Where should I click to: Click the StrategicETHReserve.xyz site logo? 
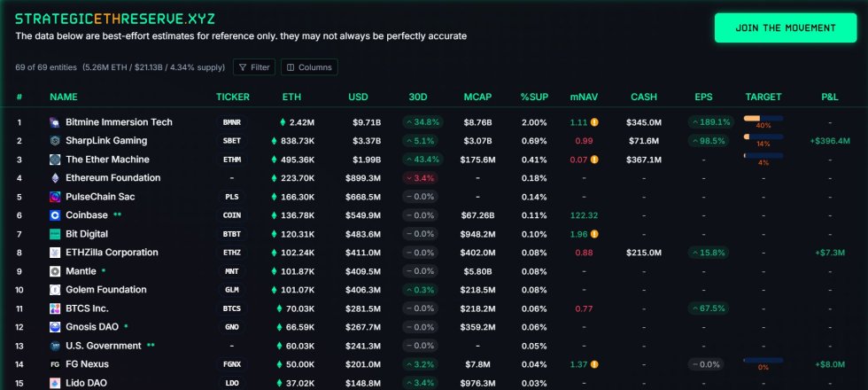(115, 18)
